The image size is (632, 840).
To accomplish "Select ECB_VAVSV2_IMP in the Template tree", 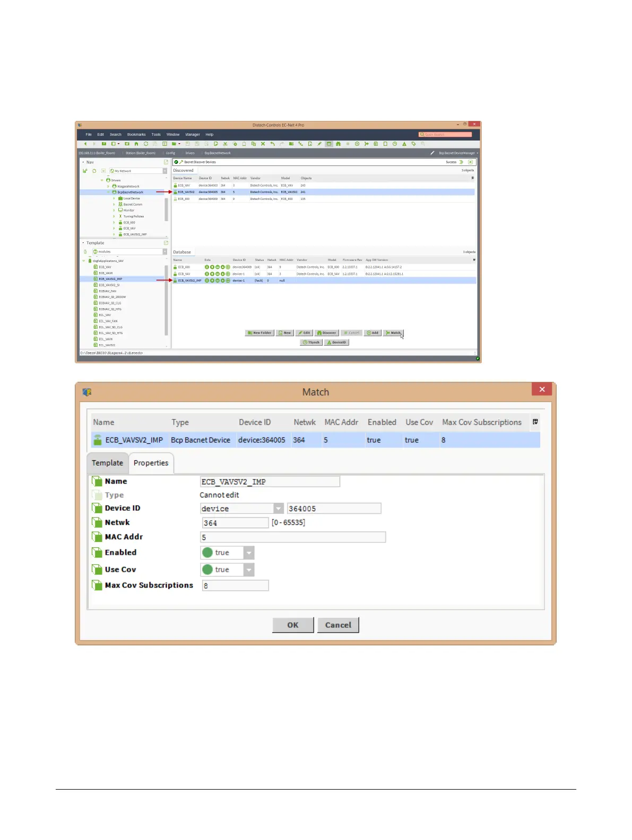I will [x=110, y=279].
